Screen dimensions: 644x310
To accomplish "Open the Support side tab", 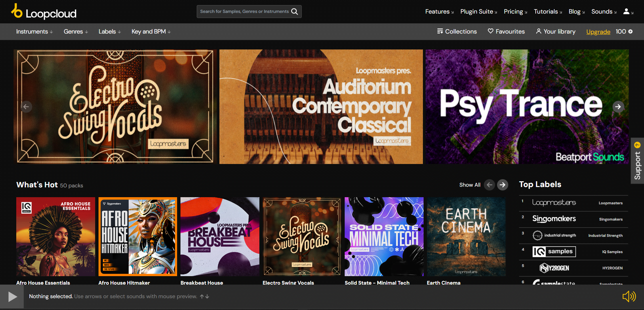I will (x=637, y=161).
